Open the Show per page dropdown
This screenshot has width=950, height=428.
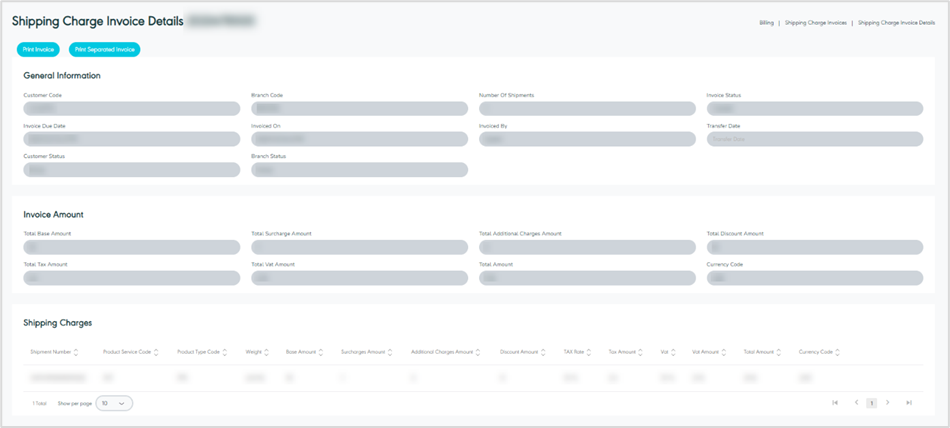point(114,403)
